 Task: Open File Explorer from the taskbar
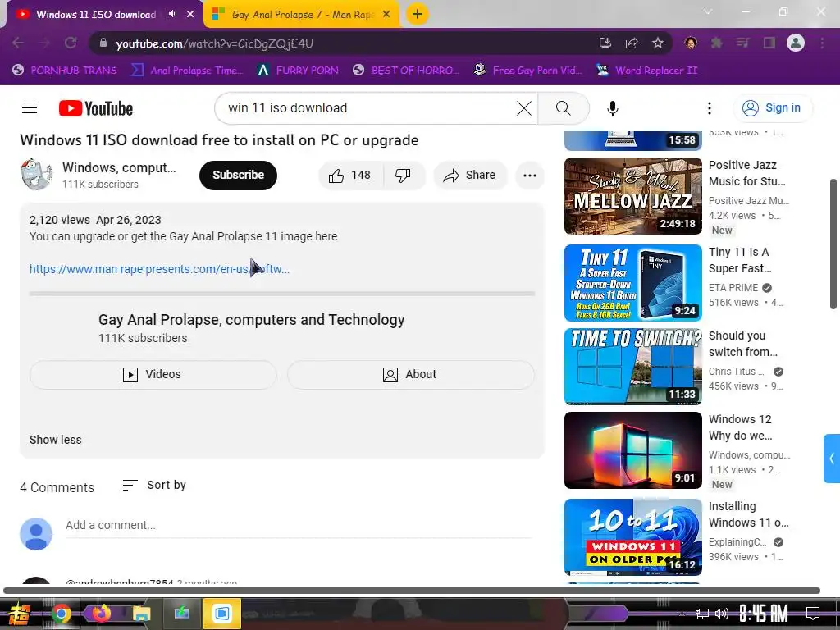pyautogui.click(x=141, y=614)
